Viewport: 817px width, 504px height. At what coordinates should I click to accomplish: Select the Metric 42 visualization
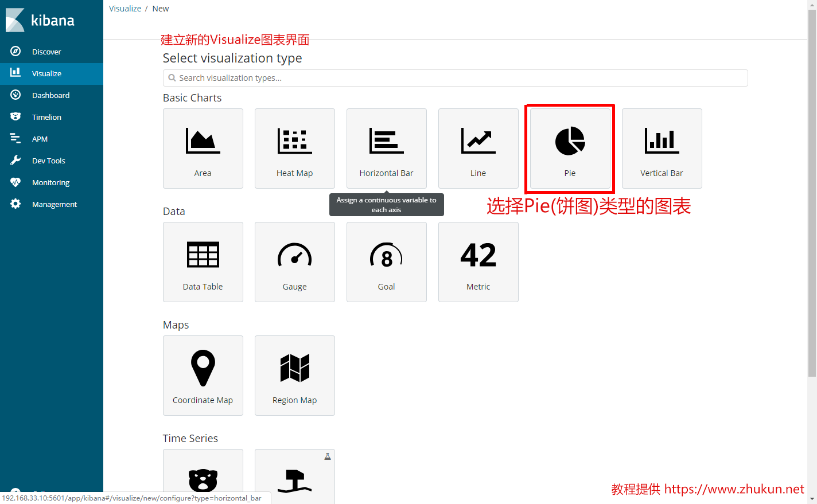pos(478,262)
